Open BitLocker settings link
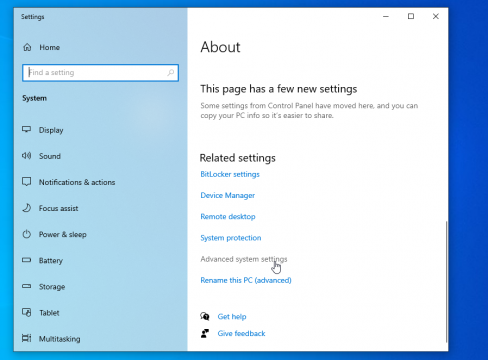Viewport: 488px width, 360px height. [230, 174]
